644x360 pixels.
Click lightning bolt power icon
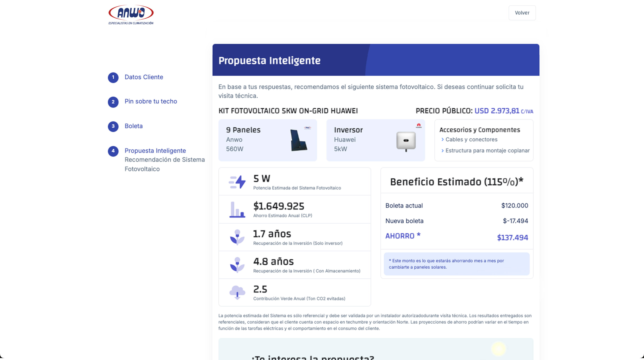[x=237, y=182]
